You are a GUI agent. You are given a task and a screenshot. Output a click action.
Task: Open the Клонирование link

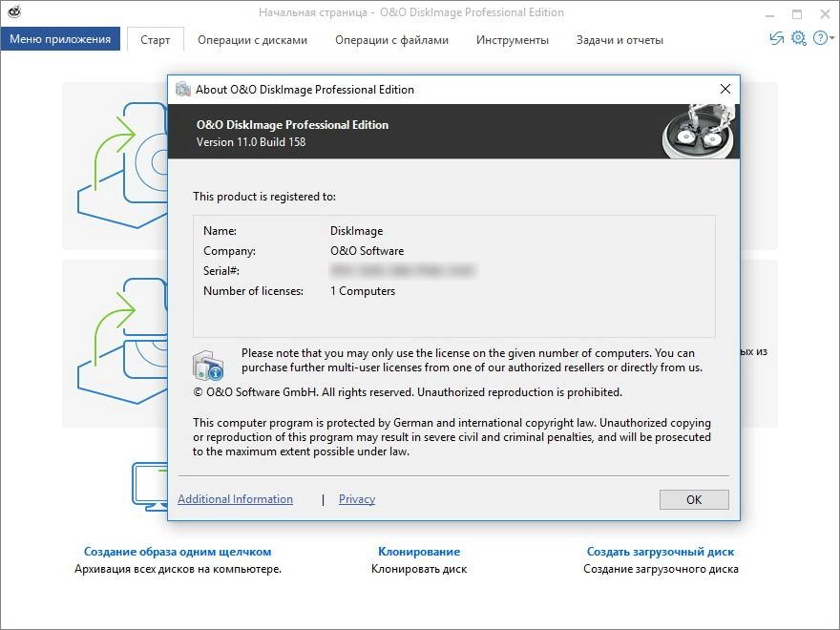pyautogui.click(x=419, y=552)
